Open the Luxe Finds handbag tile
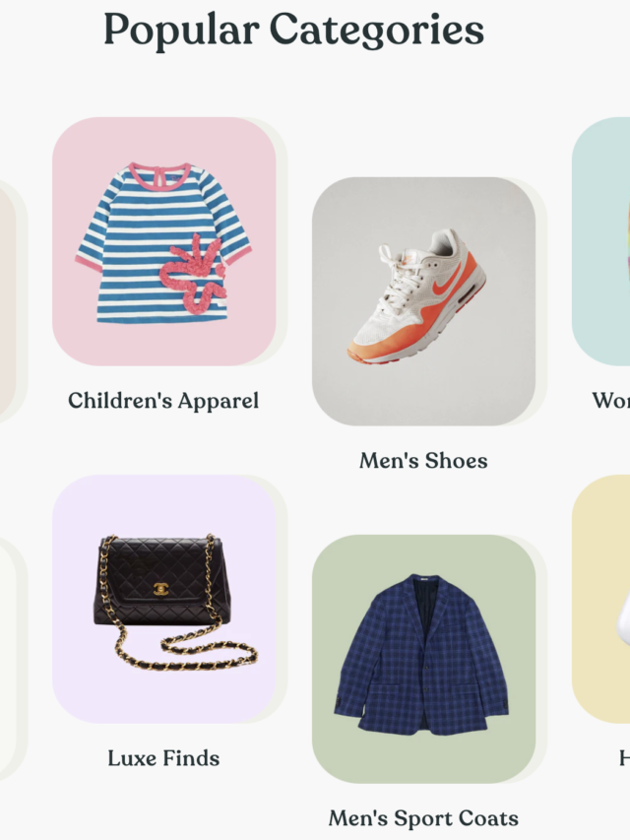Image resolution: width=630 pixels, height=840 pixels. coord(164,599)
